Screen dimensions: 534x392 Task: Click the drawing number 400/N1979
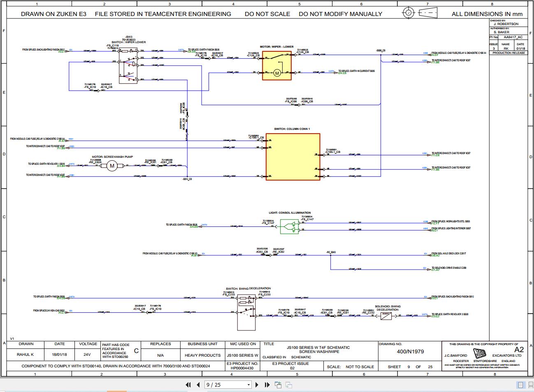click(x=410, y=351)
